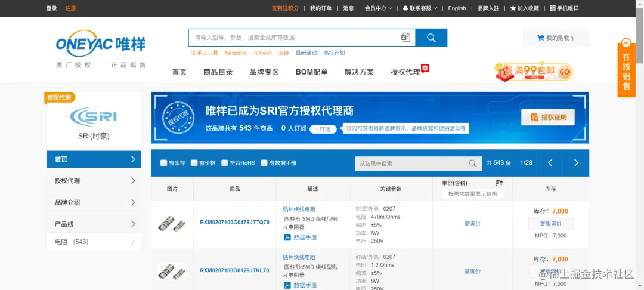
Task: Switch site language to English
Action: point(457,8)
